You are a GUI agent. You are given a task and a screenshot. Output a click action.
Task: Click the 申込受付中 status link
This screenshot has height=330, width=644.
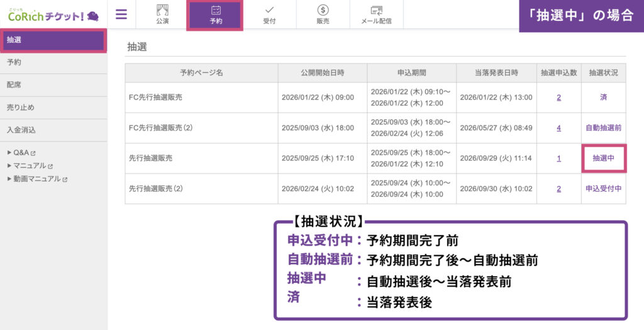[603, 189]
